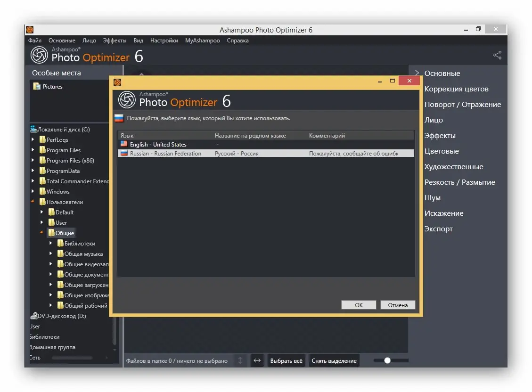The width and height of the screenshot is (532, 392).
Task: Select Общие загрузки folder in tree
Action: [86, 285]
